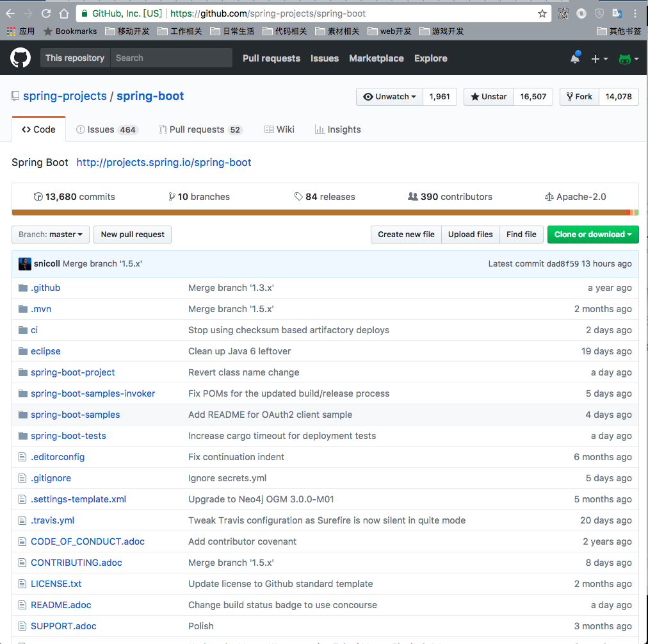Reload the page using the refresh icon
Image resolution: width=648 pixels, height=644 pixels.
coord(46,13)
